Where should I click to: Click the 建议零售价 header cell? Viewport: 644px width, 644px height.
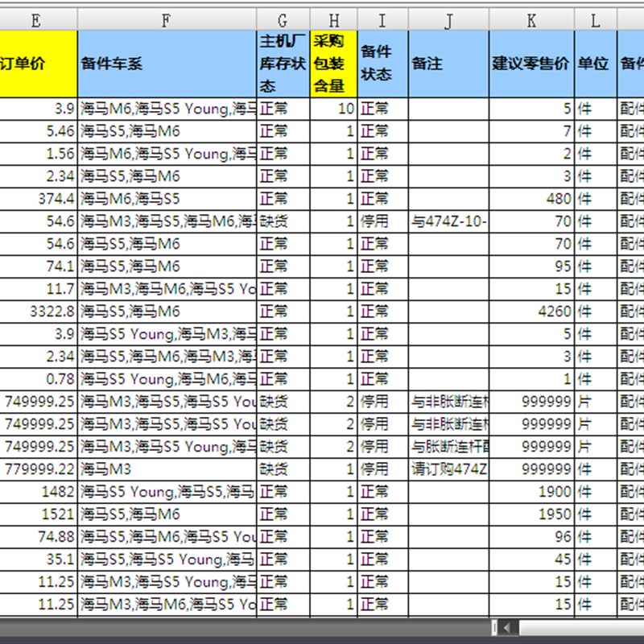[x=532, y=64]
